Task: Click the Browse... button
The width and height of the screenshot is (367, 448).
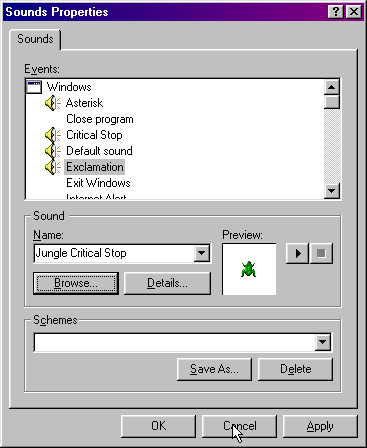Action: (76, 283)
